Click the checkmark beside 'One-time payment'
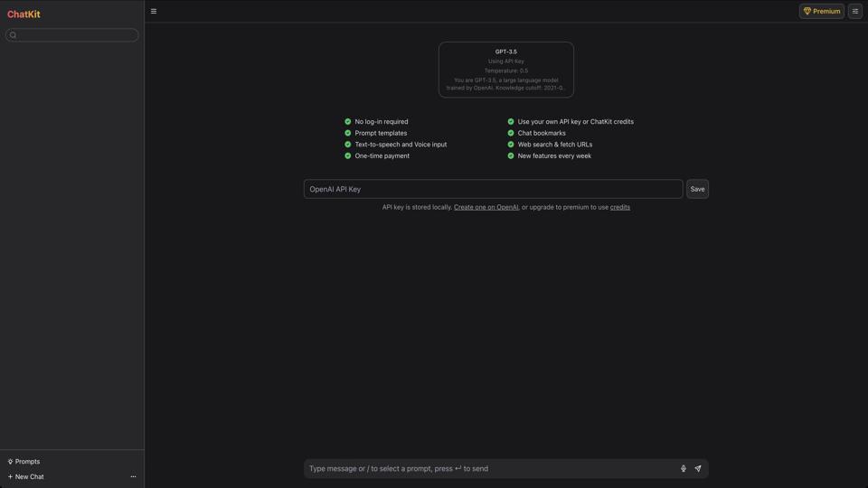The image size is (868, 488). click(347, 155)
